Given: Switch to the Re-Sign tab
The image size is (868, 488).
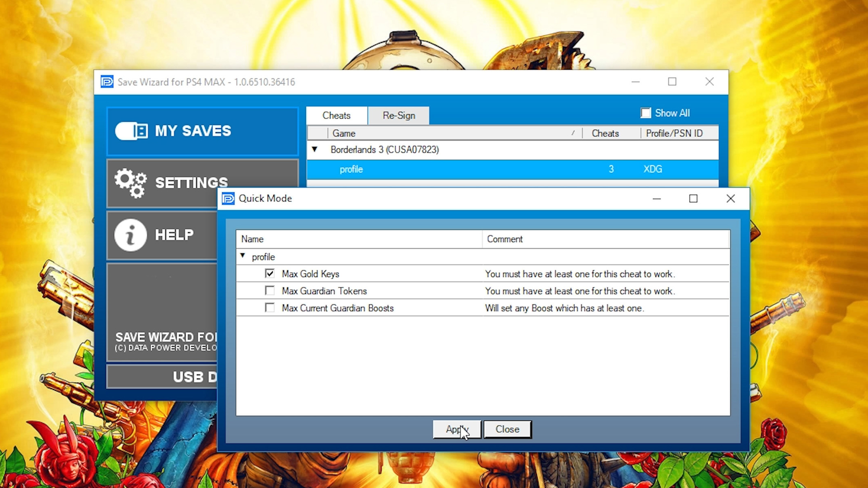Looking at the screenshot, I should tap(399, 115).
